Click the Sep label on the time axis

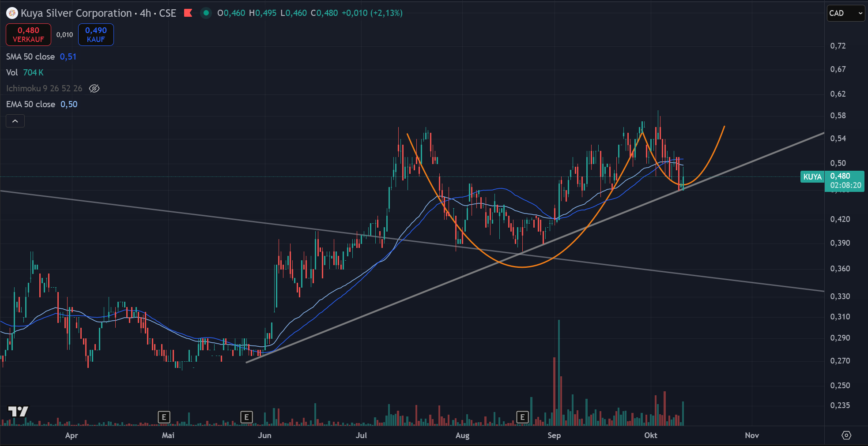pos(554,435)
